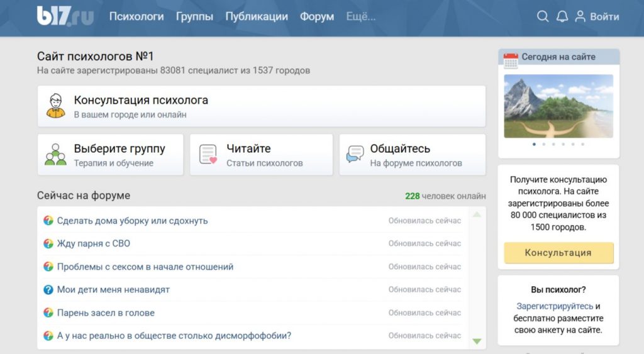Click the forum list green scroll-down arrow
This screenshot has width=644, height=354.
point(477,341)
